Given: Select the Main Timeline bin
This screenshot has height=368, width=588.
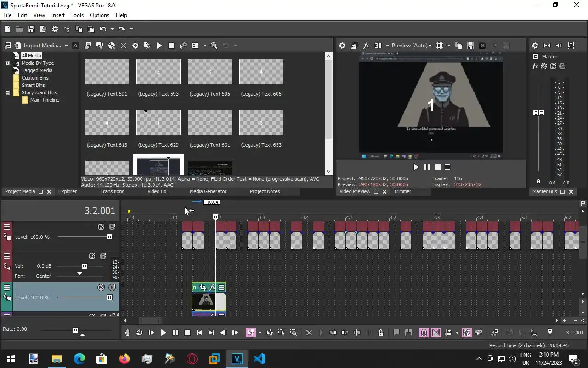Looking at the screenshot, I should [x=45, y=100].
